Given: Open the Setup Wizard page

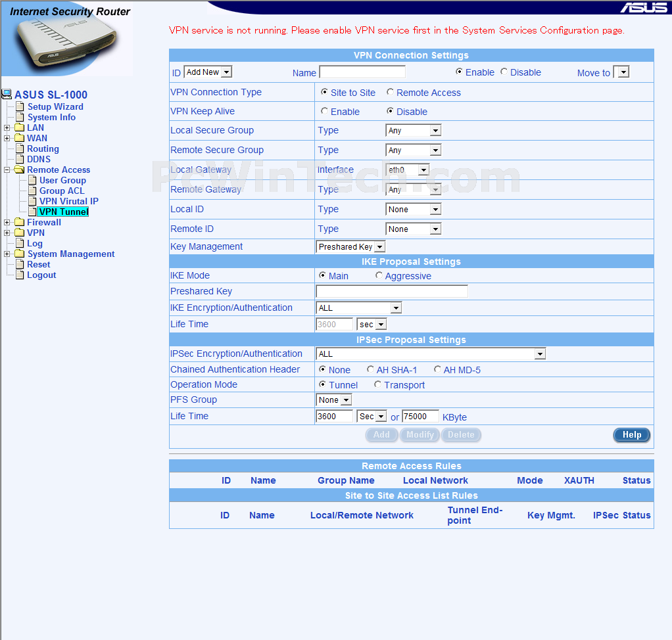Looking at the screenshot, I should coord(55,106).
